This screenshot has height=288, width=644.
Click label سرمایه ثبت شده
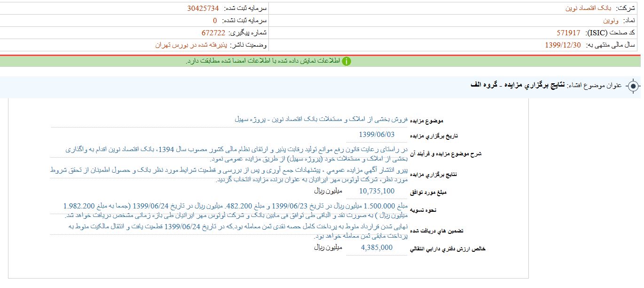pyautogui.click(x=246, y=8)
